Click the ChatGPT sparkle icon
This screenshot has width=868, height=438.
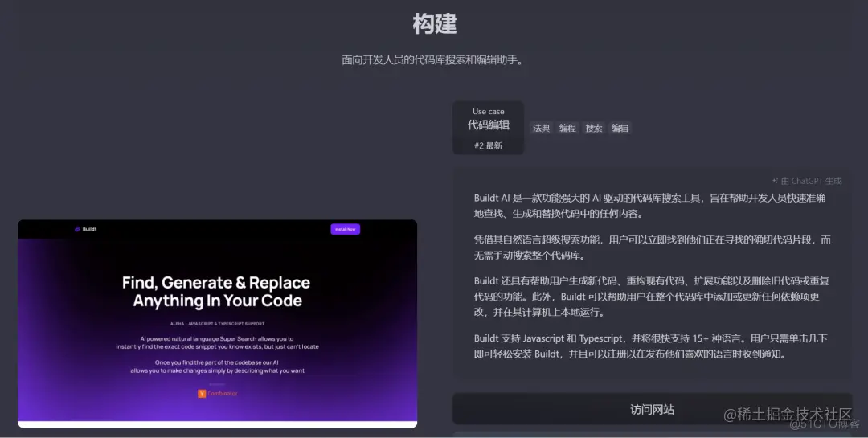click(775, 181)
